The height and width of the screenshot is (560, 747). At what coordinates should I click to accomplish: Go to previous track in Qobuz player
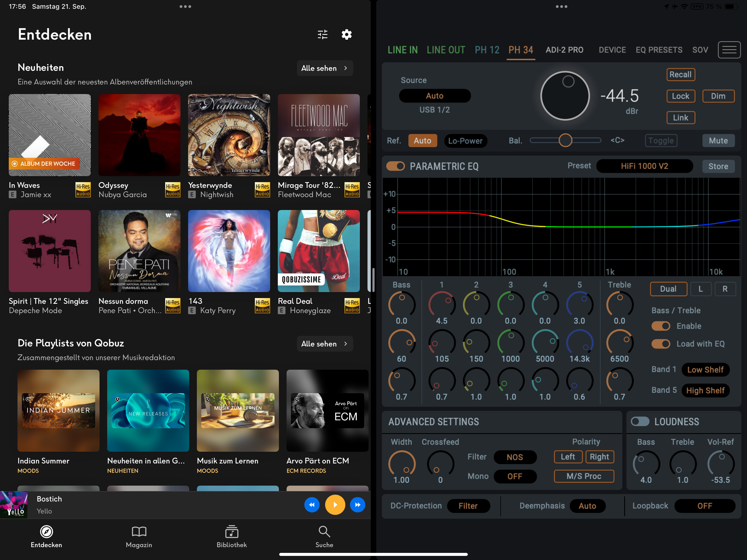(312, 504)
